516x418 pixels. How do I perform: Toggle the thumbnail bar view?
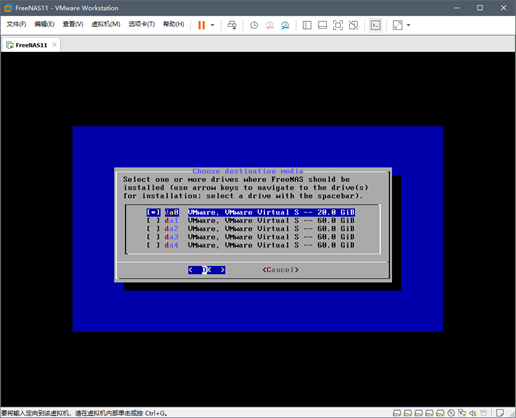coord(322,25)
